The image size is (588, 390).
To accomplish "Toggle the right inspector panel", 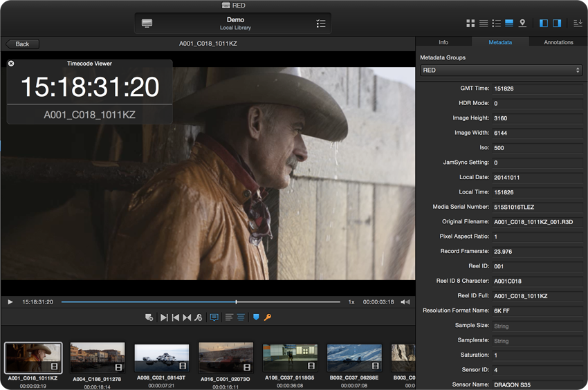I will pyautogui.click(x=557, y=24).
